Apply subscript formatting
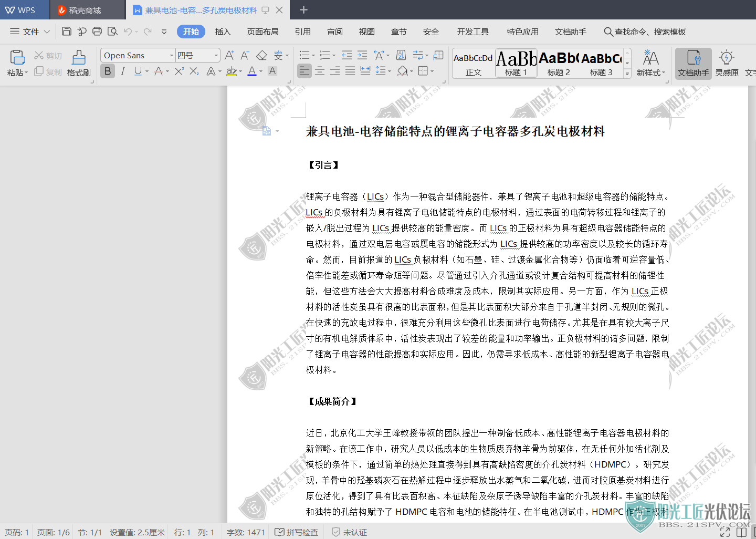 click(194, 71)
